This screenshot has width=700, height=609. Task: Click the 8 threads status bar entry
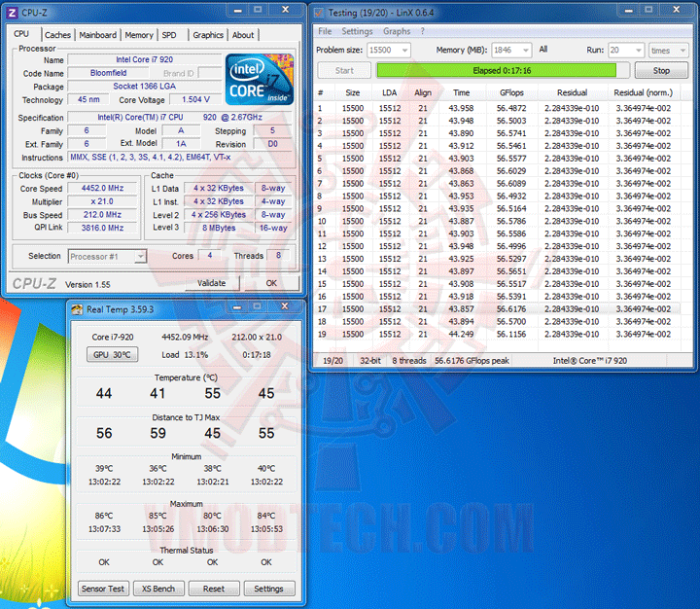coord(409,361)
